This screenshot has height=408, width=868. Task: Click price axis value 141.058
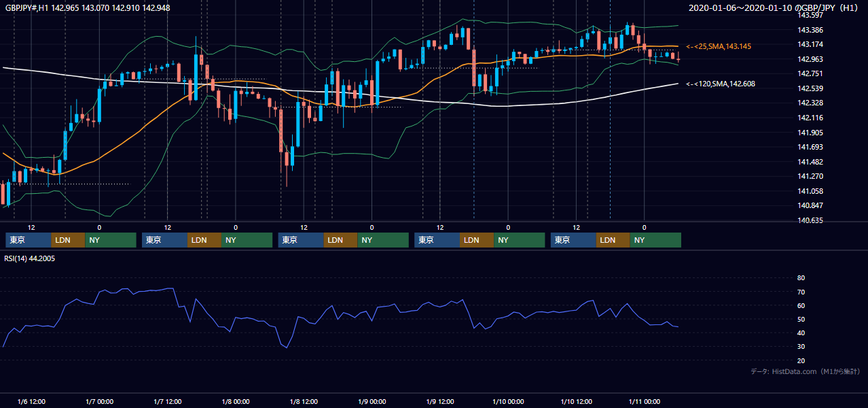coord(810,191)
